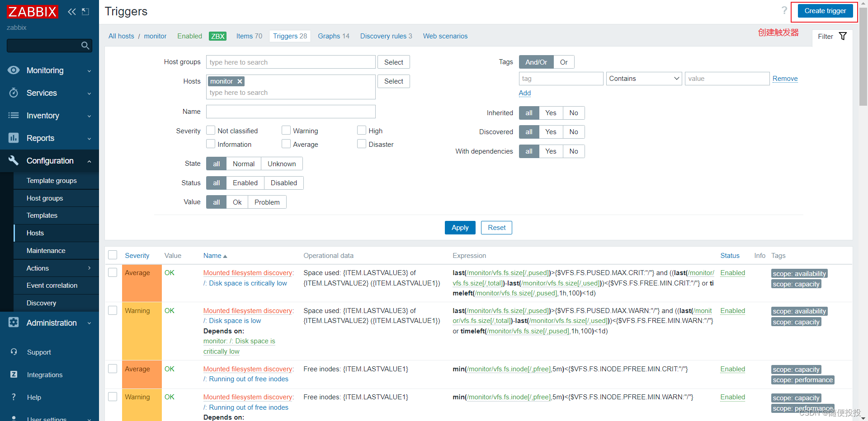This screenshot has height=421, width=868.
Task: Check the Not classified severity box
Action: pos(211,130)
